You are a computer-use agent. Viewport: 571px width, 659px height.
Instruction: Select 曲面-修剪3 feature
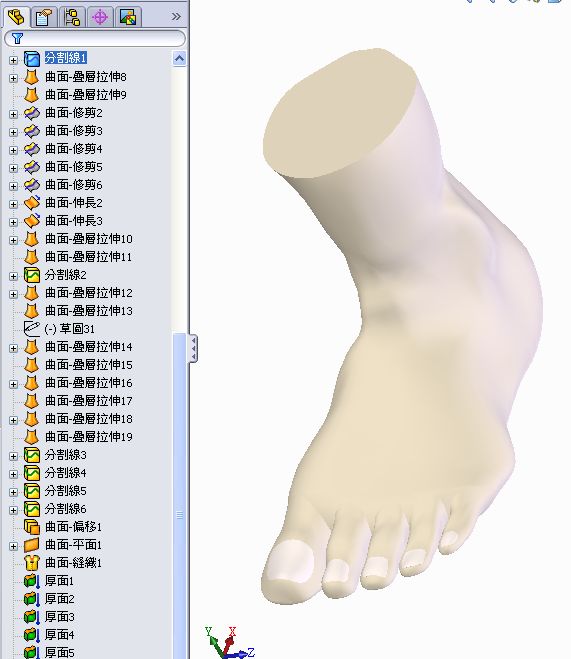coord(74,131)
